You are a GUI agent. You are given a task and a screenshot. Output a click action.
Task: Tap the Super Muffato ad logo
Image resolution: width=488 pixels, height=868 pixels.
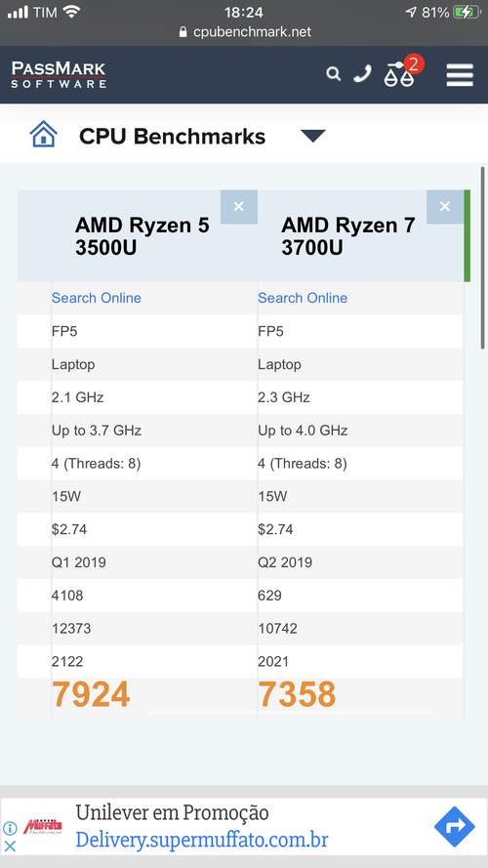tap(43, 827)
